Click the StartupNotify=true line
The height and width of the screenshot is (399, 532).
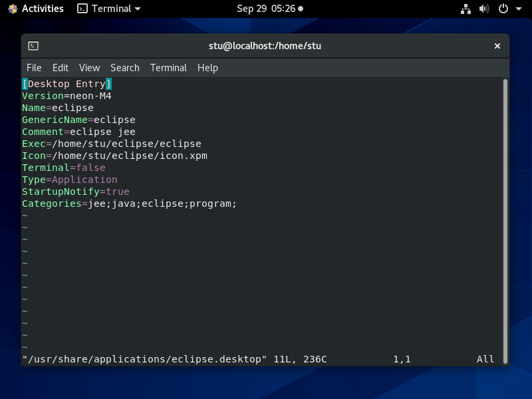pyautogui.click(x=76, y=192)
